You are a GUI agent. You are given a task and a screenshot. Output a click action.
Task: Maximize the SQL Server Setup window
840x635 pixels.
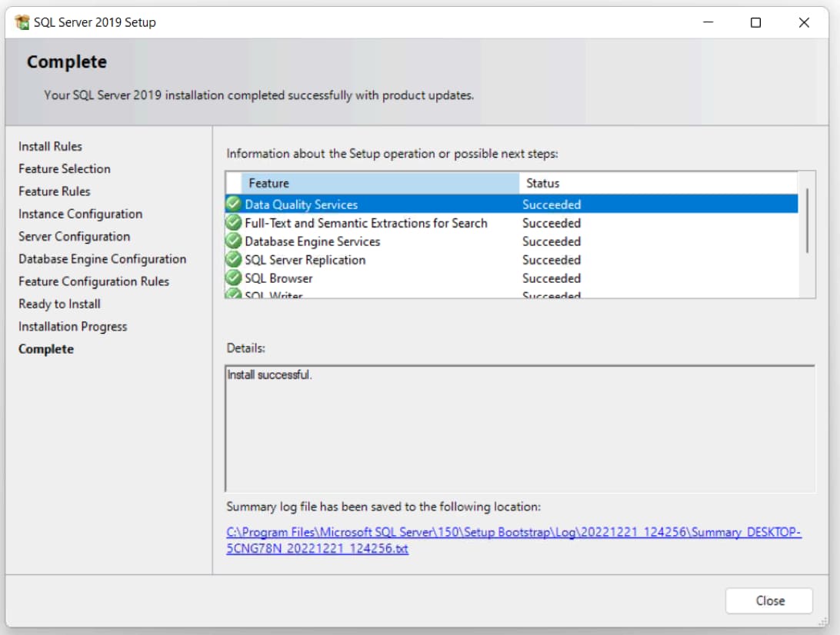pos(755,22)
